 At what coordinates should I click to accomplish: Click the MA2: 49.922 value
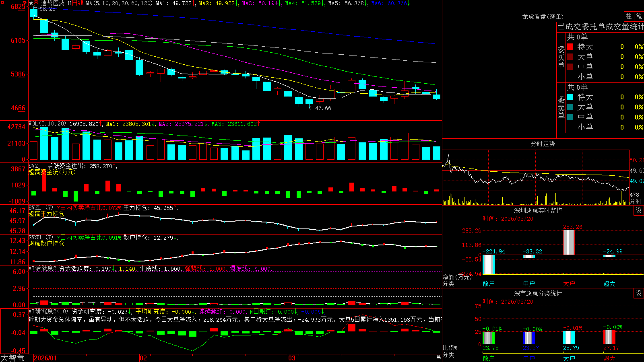pyautogui.click(x=217, y=3)
